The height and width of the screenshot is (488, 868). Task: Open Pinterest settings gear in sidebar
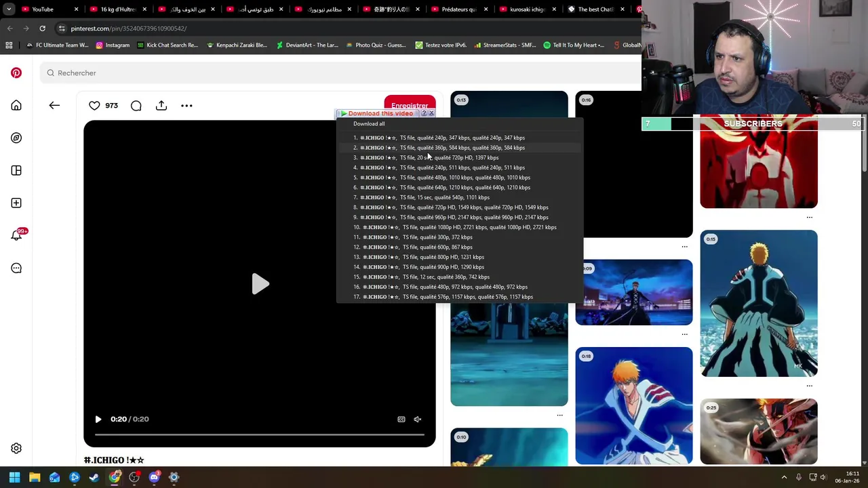[16, 448]
